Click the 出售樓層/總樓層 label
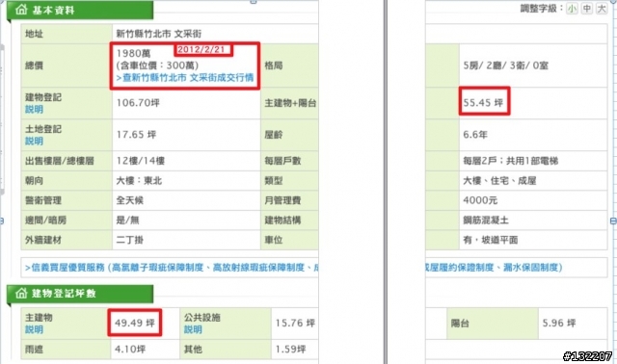617x364 pixels. (x=60, y=161)
